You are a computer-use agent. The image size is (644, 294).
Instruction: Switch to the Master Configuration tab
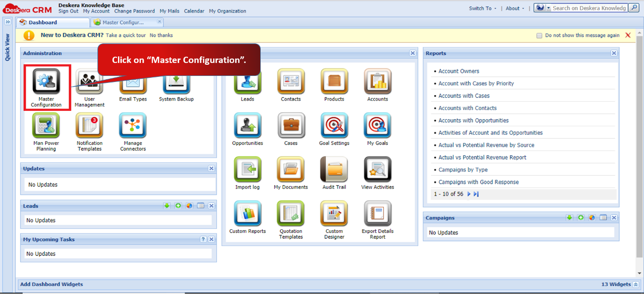coord(127,22)
